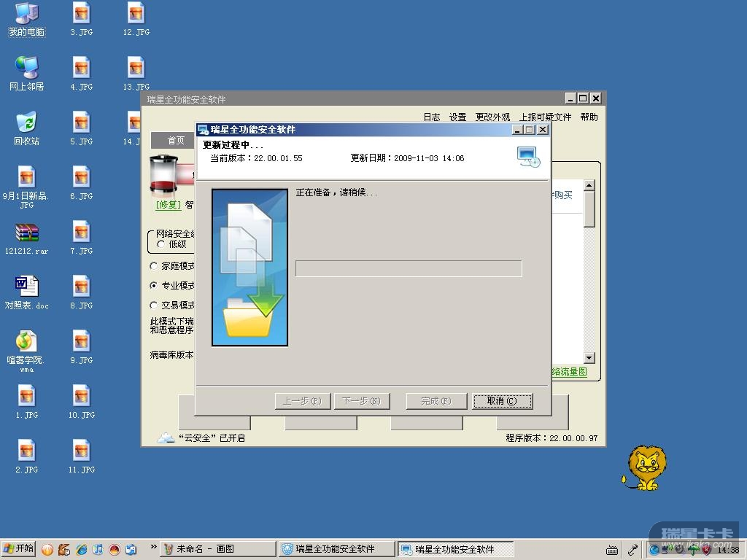This screenshot has width=747, height=560.
Task: Click the Internet Explorer quick launch icon
Action: click(x=82, y=549)
